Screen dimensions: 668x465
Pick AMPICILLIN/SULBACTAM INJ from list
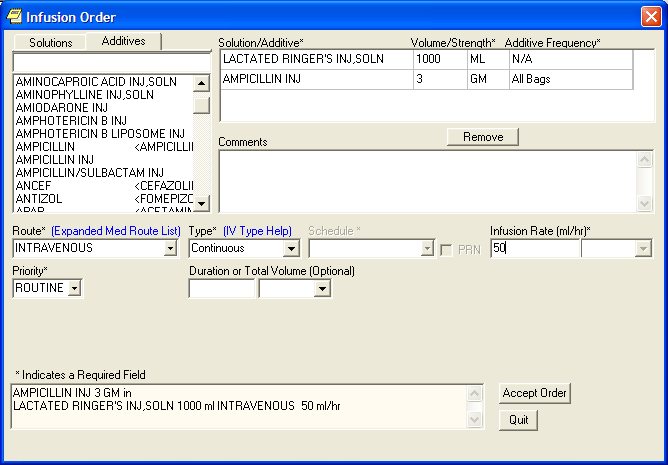pyautogui.click(x=103, y=173)
